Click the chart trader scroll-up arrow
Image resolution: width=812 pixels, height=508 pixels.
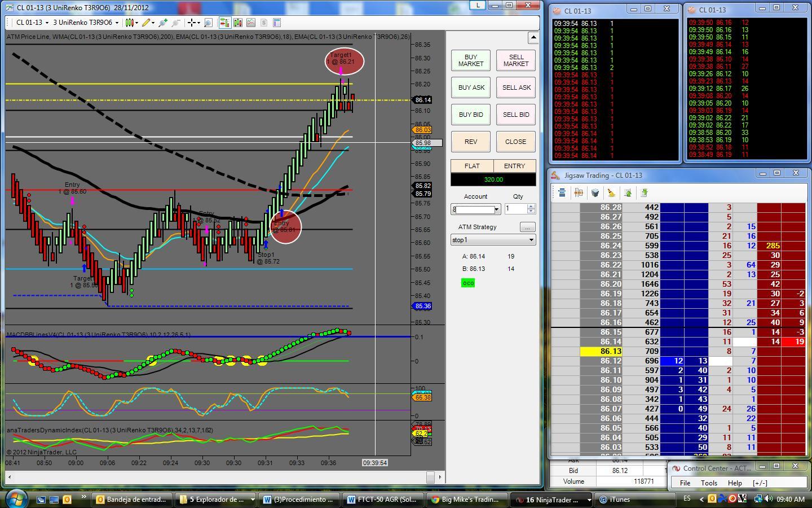tap(533, 38)
